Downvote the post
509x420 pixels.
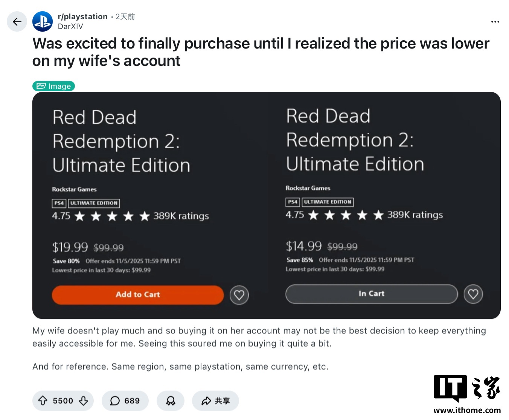tap(84, 401)
